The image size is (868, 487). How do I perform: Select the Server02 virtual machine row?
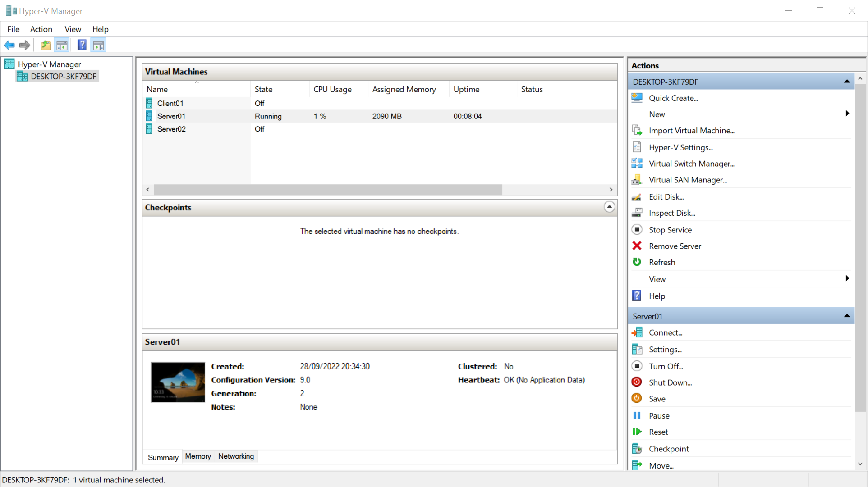coord(380,129)
